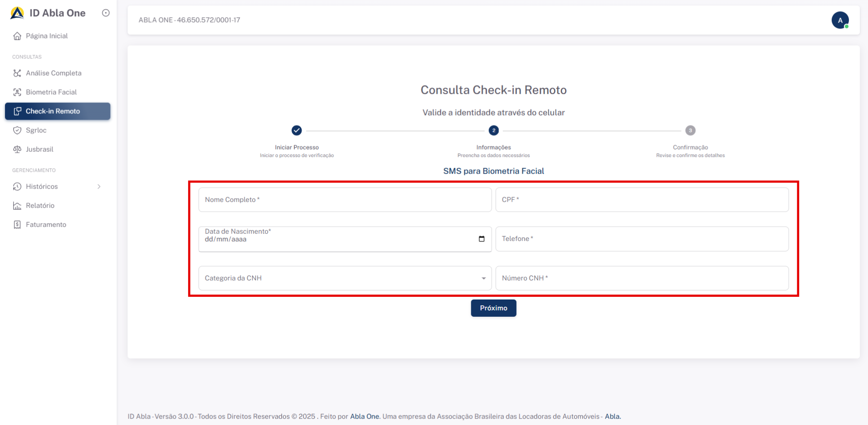The width and height of the screenshot is (868, 425).
Task: Click the Históricos clock icon
Action: coord(17,186)
